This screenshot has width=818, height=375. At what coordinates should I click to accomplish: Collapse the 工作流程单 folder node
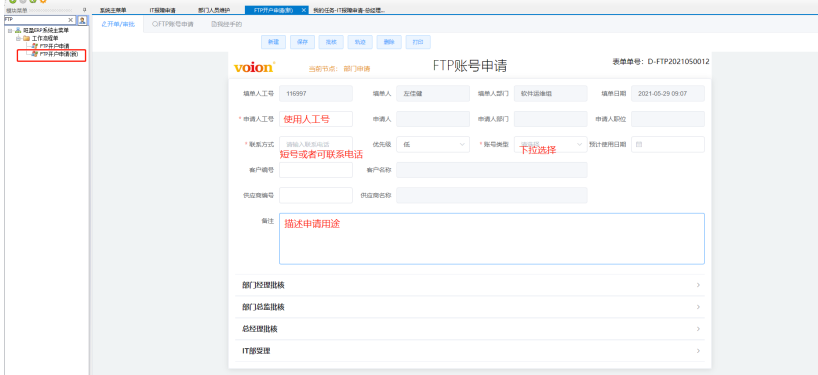(x=18, y=39)
